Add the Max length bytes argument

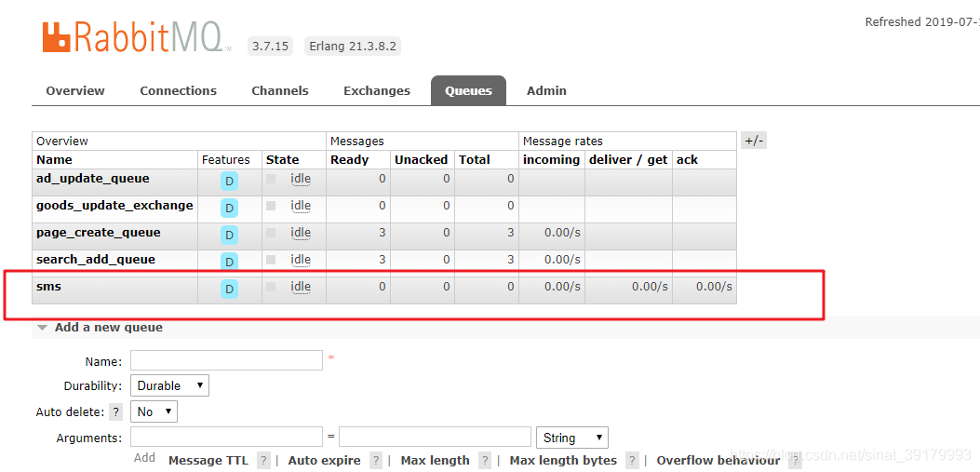[563, 460]
